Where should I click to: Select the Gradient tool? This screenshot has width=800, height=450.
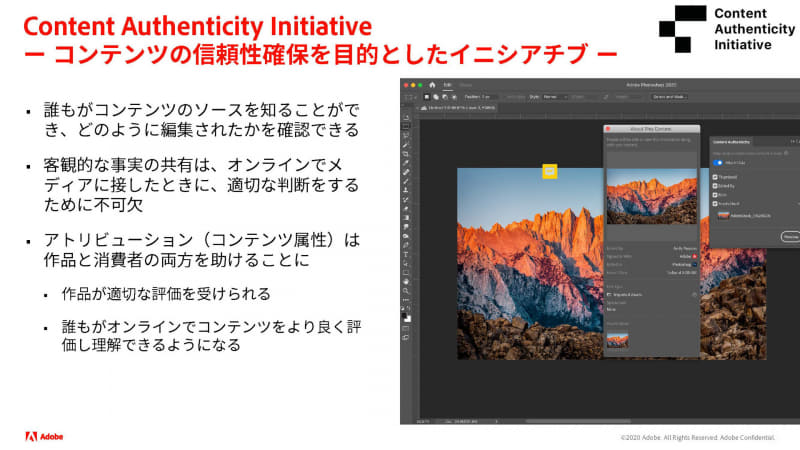[406, 218]
